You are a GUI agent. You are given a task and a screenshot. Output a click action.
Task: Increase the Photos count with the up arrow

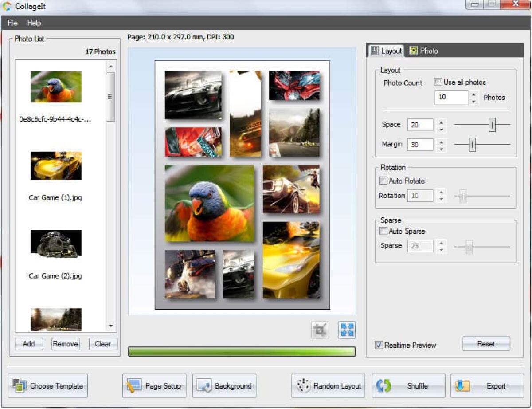[x=473, y=94]
